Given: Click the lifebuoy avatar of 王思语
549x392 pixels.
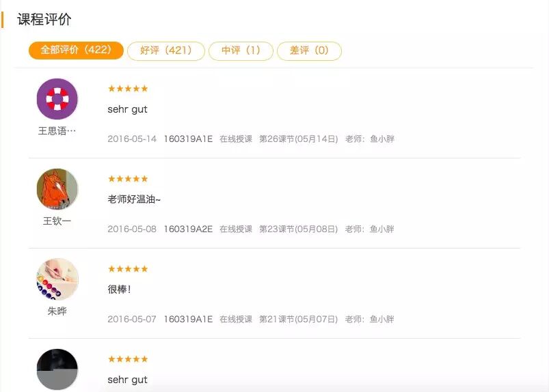Looking at the screenshot, I should 57,99.
